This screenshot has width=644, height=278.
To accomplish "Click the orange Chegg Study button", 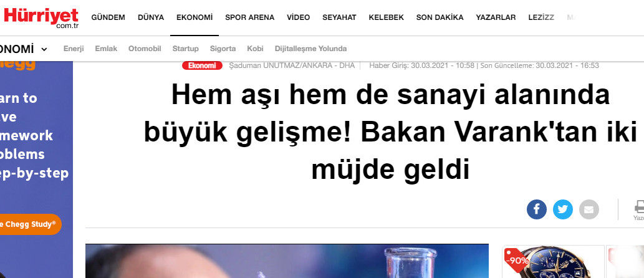I will [x=30, y=224].
